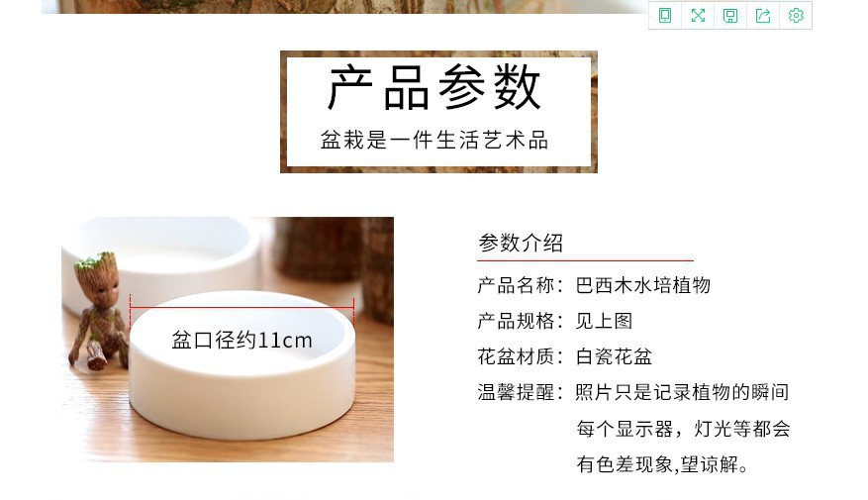868x500 pixels.
Task: Click the 产品规格 见上图 line
Action: pos(554,321)
